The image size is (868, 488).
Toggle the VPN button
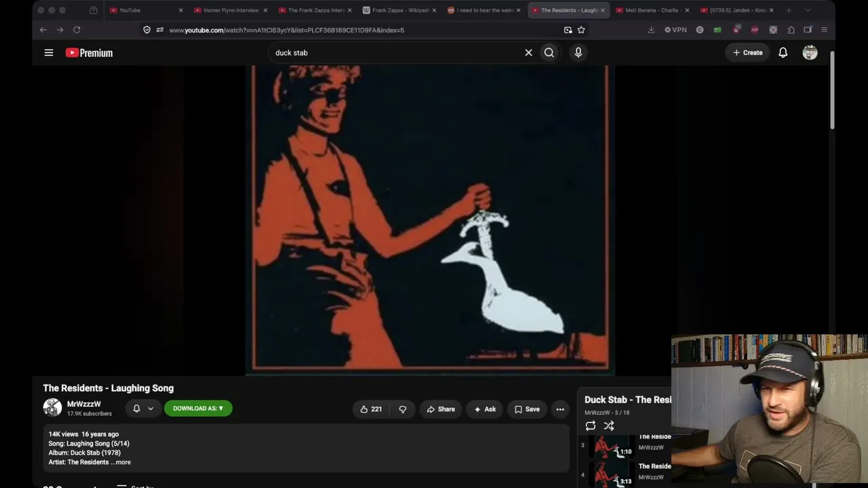675,30
